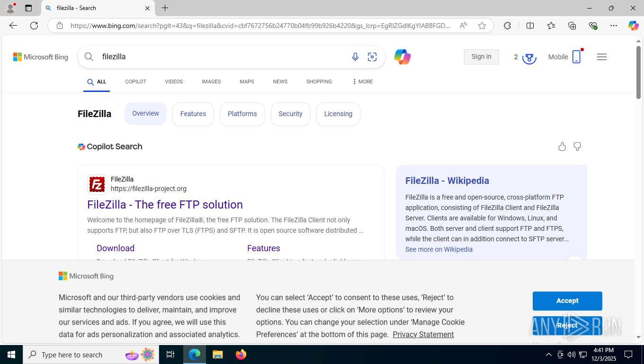Click the filezilla-project.org URL text
Screen dimensions: 644x364
click(x=149, y=189)
